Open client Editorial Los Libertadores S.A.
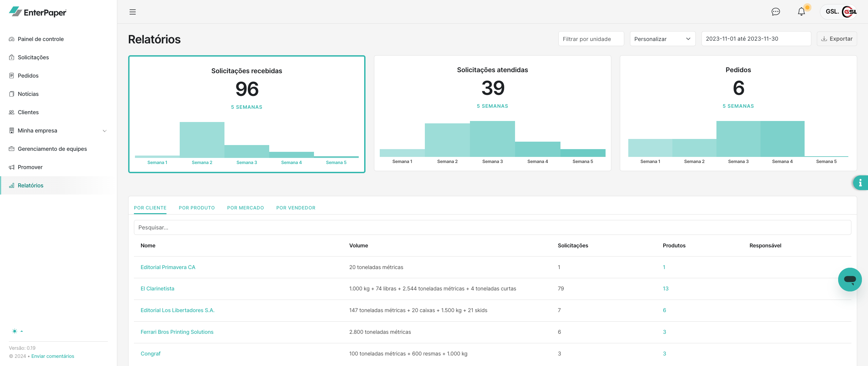 pos(177,310)
